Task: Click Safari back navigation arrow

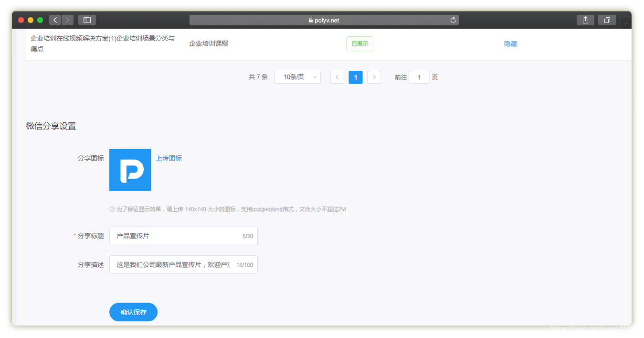Action: (55, 20)
